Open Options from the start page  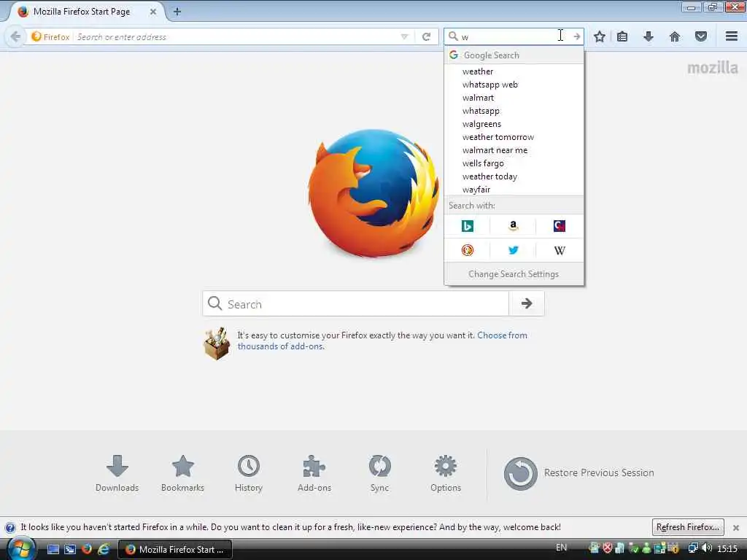click(446, 473)
